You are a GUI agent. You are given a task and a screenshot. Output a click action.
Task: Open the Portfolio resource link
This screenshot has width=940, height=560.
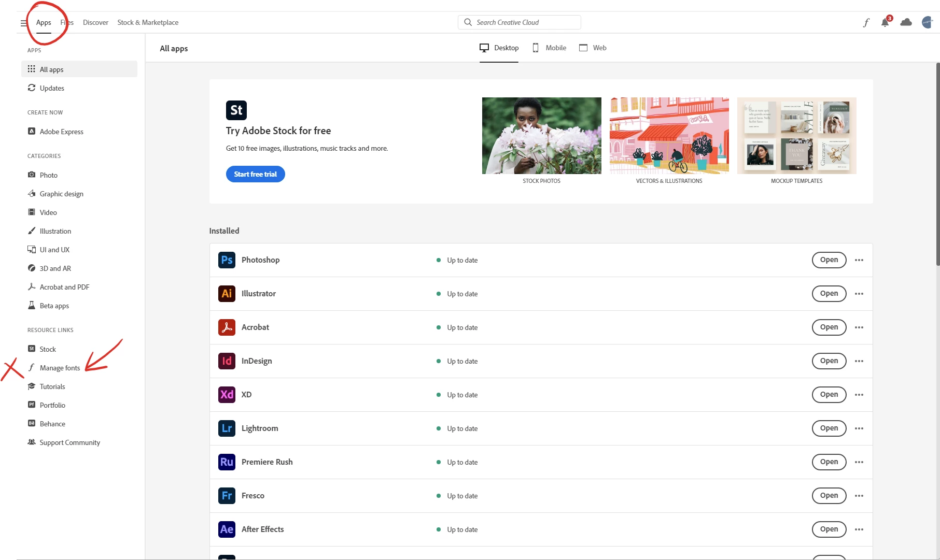tap(79, 405)
